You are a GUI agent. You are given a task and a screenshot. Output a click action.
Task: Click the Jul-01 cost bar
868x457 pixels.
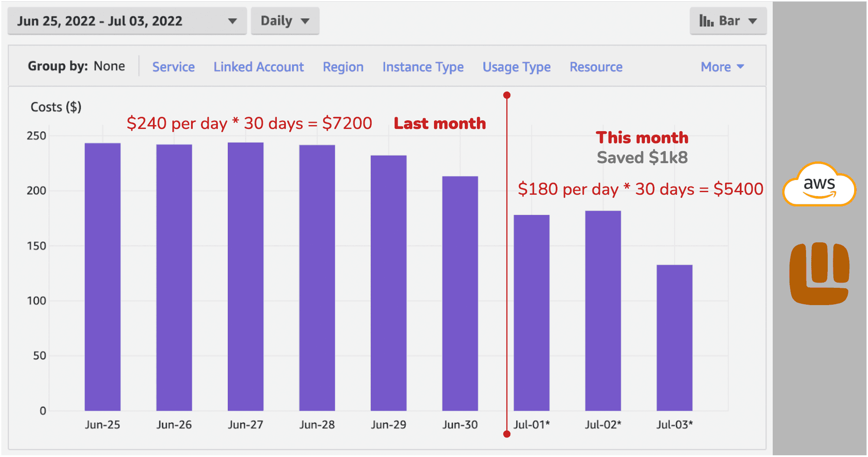click(x=531, y=312)
